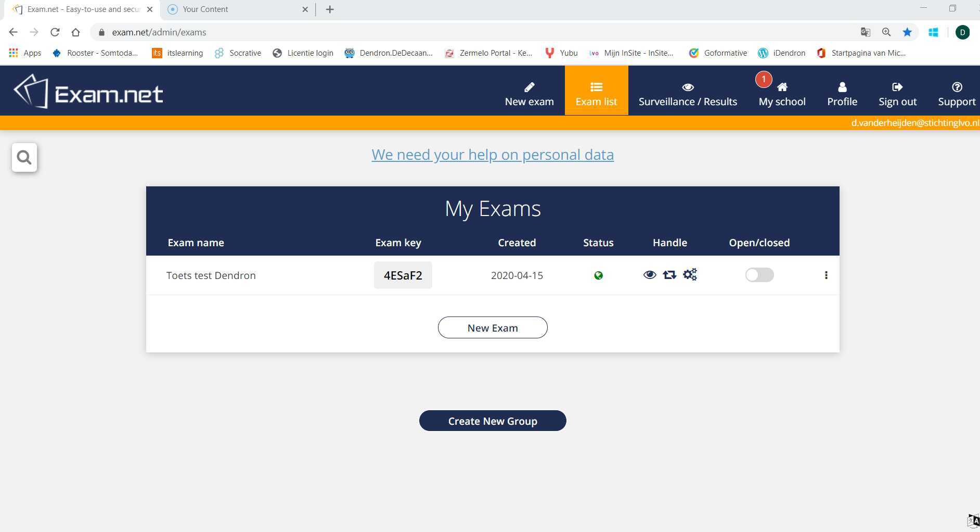Image resolution: width=980 pixels, height=532 pixels.
Task: Click the Sign out icon
Action: (897, 87)
